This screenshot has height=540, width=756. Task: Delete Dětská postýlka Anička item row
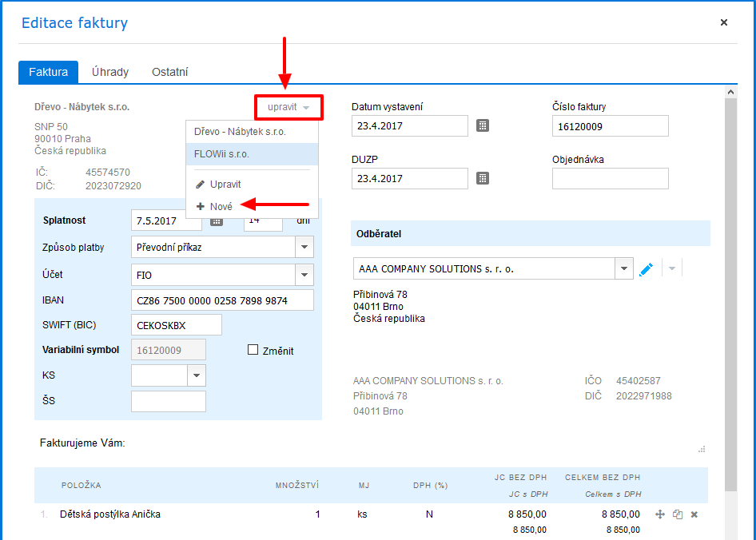pyautogui.click(x=694, y=514)
